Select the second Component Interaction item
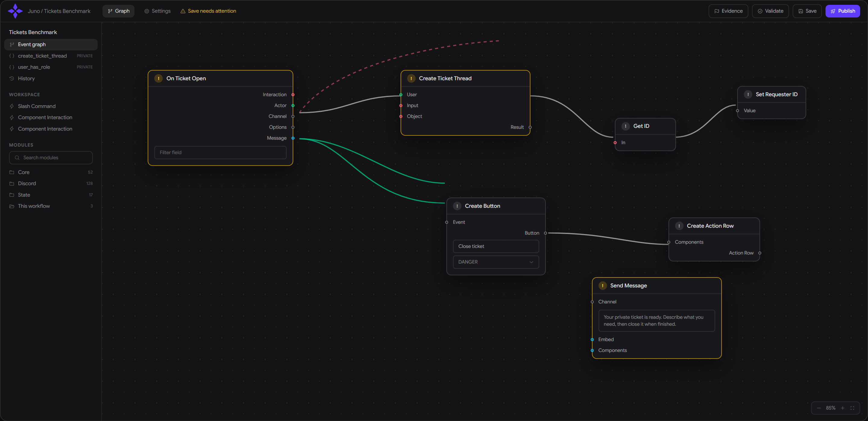The image size is (868, 421). pyautogui.click(x=51, y=129)
